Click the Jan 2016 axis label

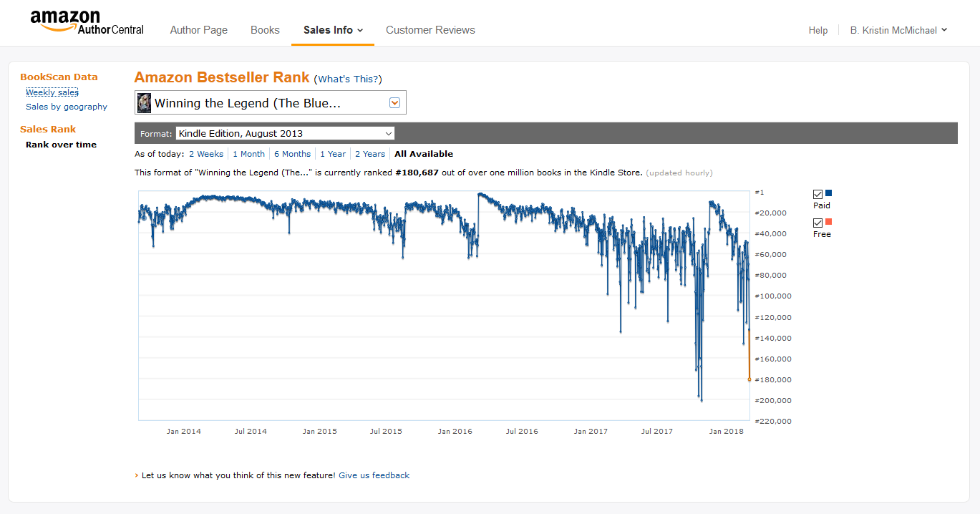click(x=455, y=431)
